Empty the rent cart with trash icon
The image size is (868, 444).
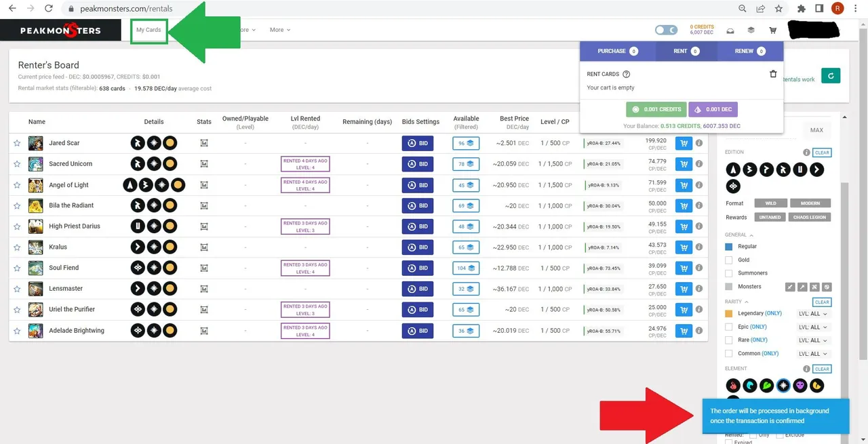[773, 74]
